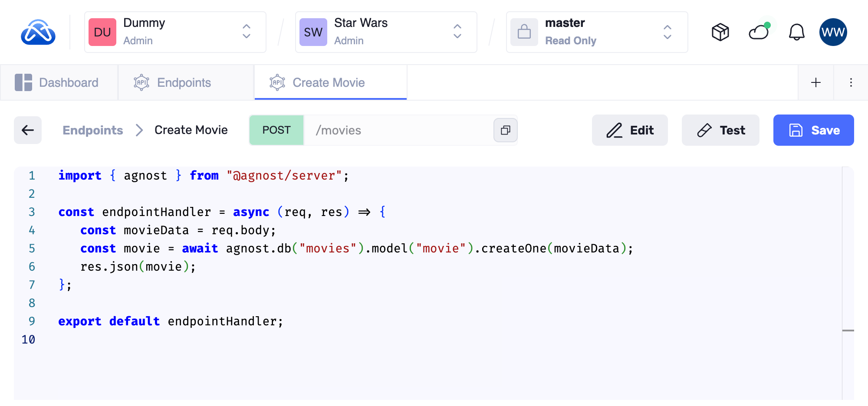
Task: Expand the Star Wars app selector
Action: point(457,32)
